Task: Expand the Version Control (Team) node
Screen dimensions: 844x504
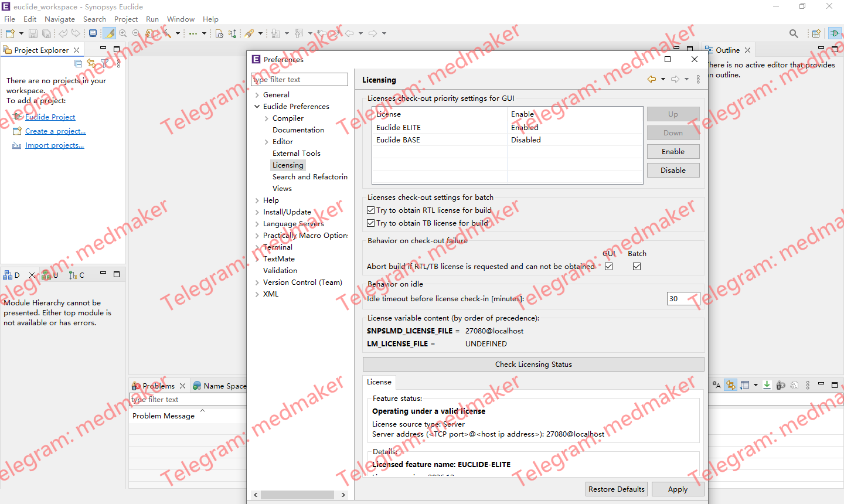Action: click(x=257, y=282)
